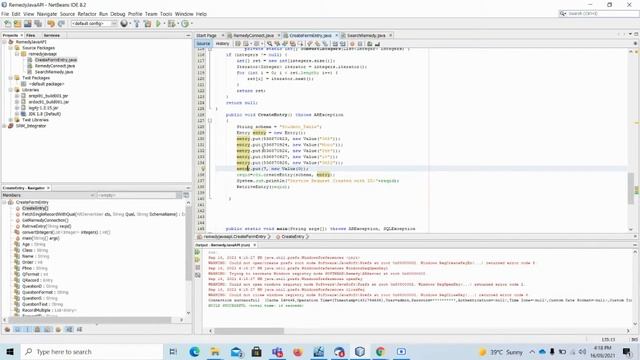Click the Open Project toolbar icon
Image resolution: width=640 pixels, height=360 pixels.
tap(28, 24)
